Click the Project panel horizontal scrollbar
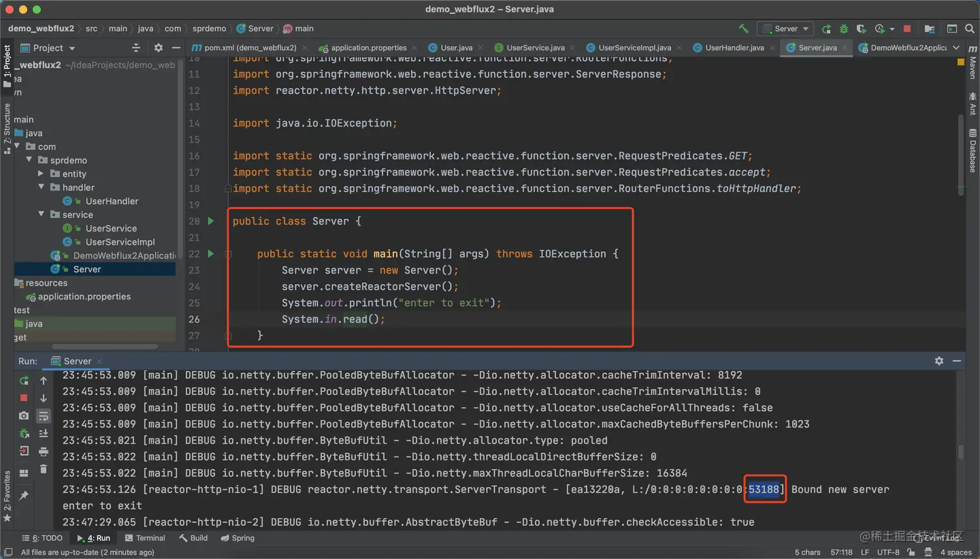980x559 pixels. [x=104, y=346]
